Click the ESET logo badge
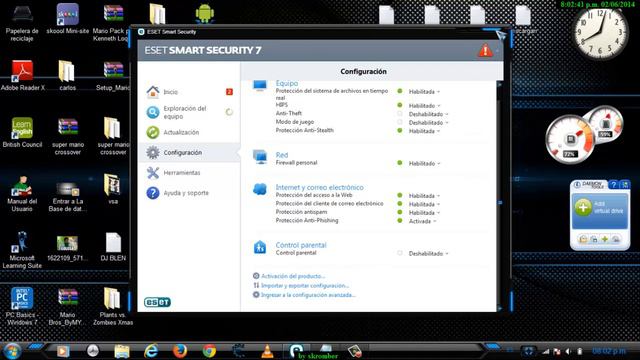This screenshot has height=360, width=640. (x=157, y=302)
